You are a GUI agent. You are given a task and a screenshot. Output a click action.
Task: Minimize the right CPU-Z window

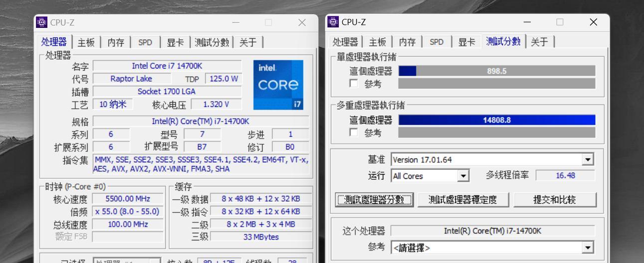click(x=527, y=22)
